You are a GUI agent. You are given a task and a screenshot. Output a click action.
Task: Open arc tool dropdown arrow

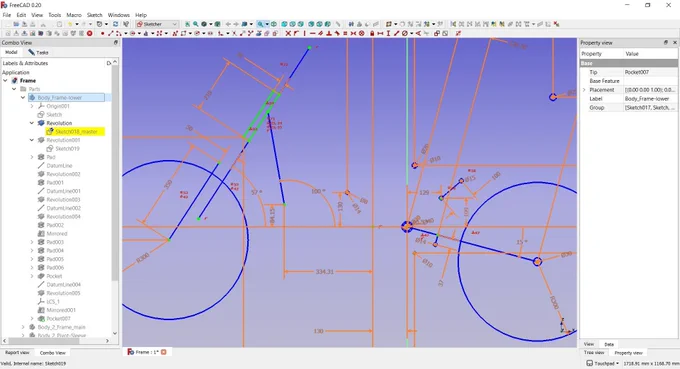[126, 33]
